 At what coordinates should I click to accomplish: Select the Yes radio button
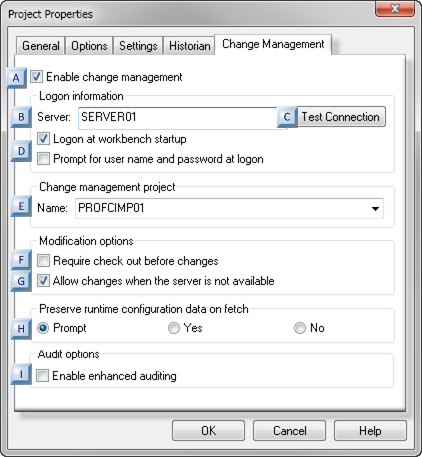click(174, 328)
